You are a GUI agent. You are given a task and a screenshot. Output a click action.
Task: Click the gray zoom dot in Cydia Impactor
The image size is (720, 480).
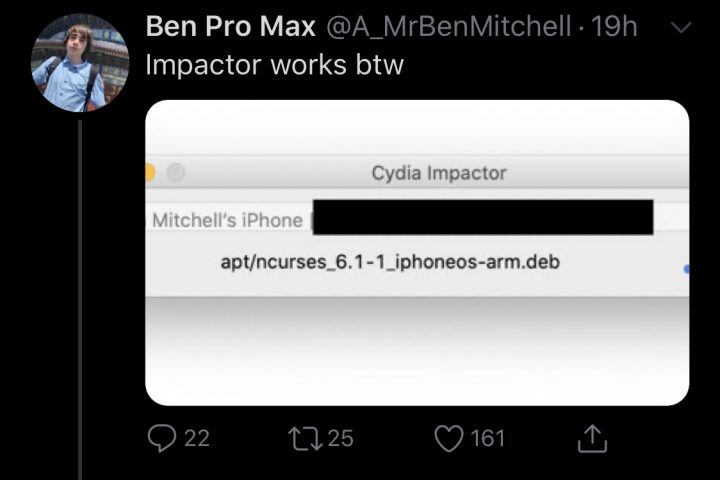click(x=176, y=172)
